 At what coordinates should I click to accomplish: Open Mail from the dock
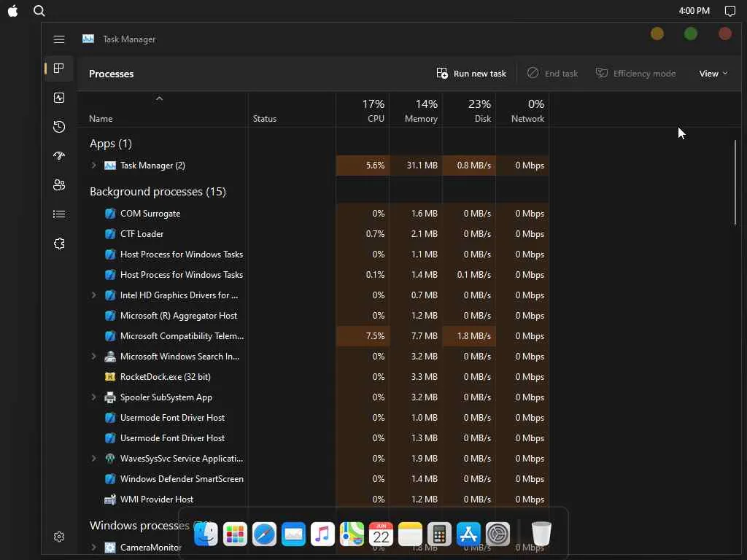[293, 534]
